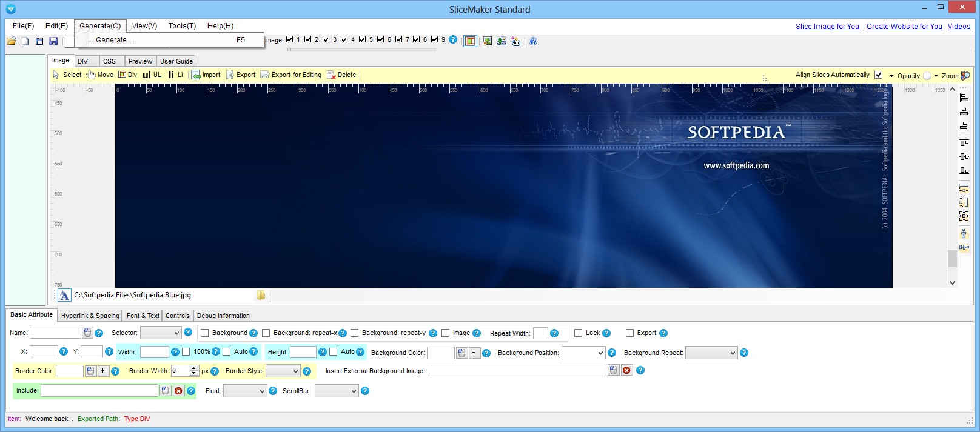Check Background: repeat-y option
This screenshot has width=980, height=432.
pyautogui.click(x=355, y=333)
